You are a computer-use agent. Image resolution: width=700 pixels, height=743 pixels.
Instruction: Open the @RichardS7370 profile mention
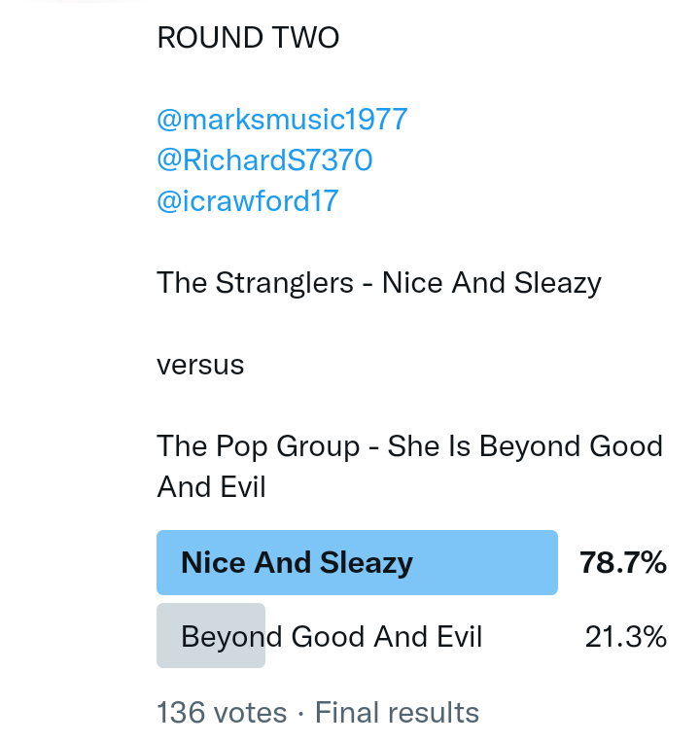(264, 160)
